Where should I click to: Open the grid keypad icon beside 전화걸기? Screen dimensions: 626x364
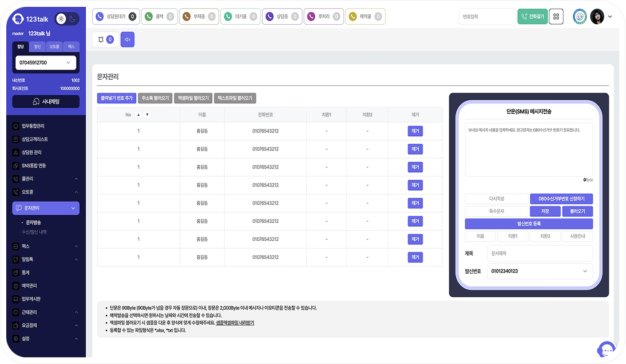tap(556, 17)
